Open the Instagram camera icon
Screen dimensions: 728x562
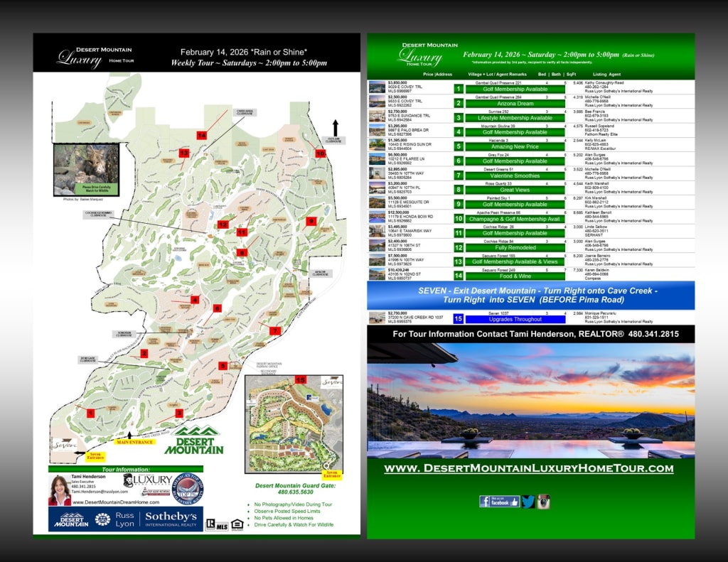(544, 501)
